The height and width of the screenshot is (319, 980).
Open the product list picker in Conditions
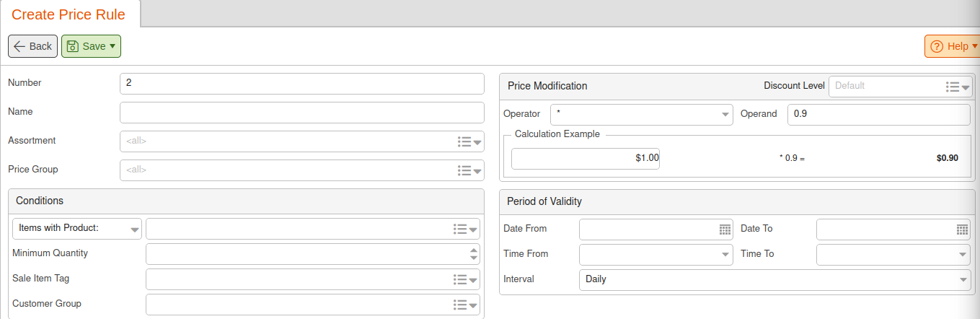(x=465, y=230)
